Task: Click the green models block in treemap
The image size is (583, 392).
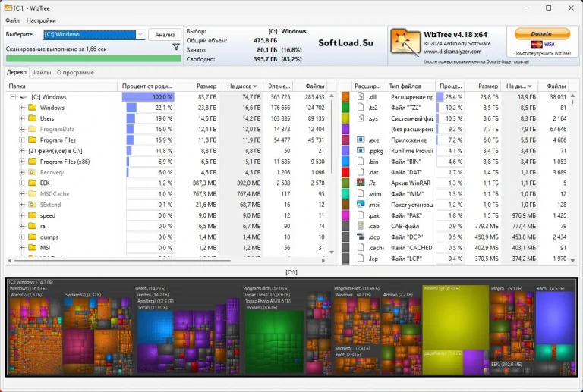Action: tap(274, 341)
